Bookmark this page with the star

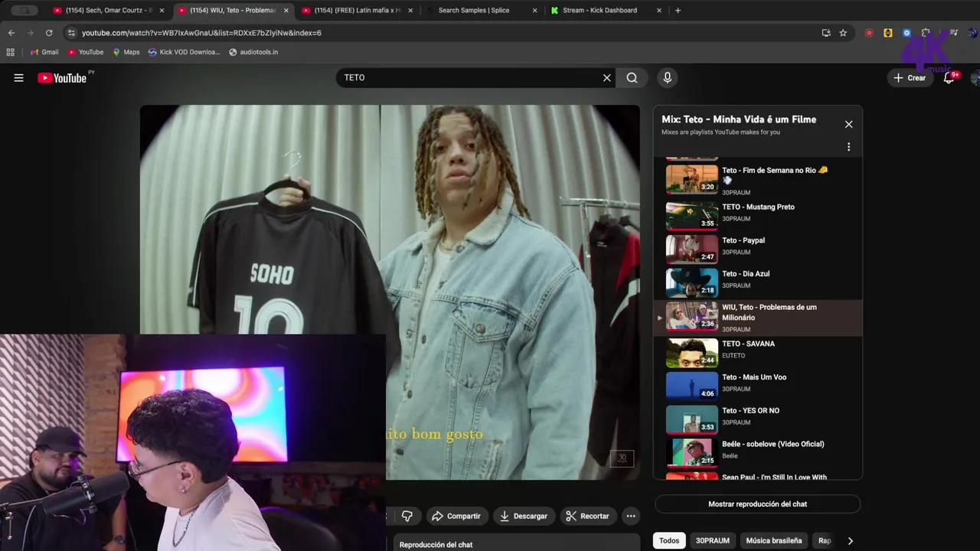[x=843, y=33]
